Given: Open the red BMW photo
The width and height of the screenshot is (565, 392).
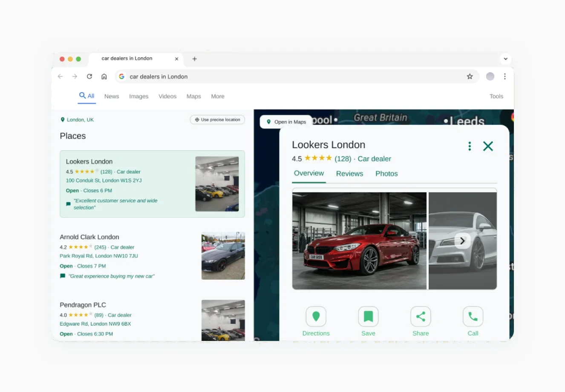Looking at the screenshot, I should (x=359, y=240).
